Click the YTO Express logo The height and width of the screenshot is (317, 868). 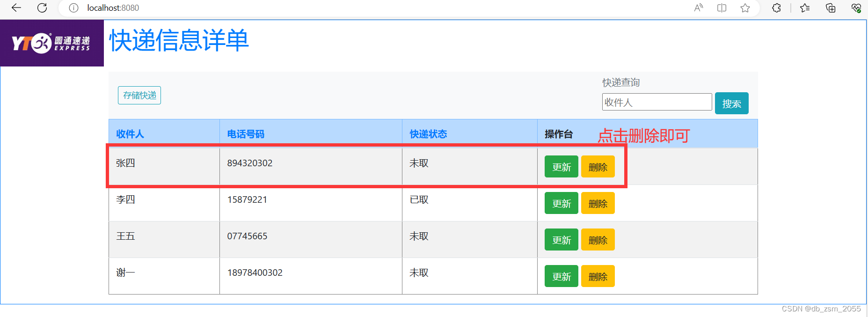52,43
